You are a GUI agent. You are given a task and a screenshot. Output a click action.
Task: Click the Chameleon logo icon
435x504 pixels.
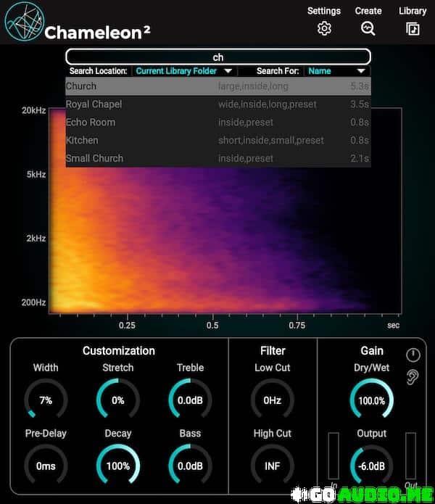25,21
